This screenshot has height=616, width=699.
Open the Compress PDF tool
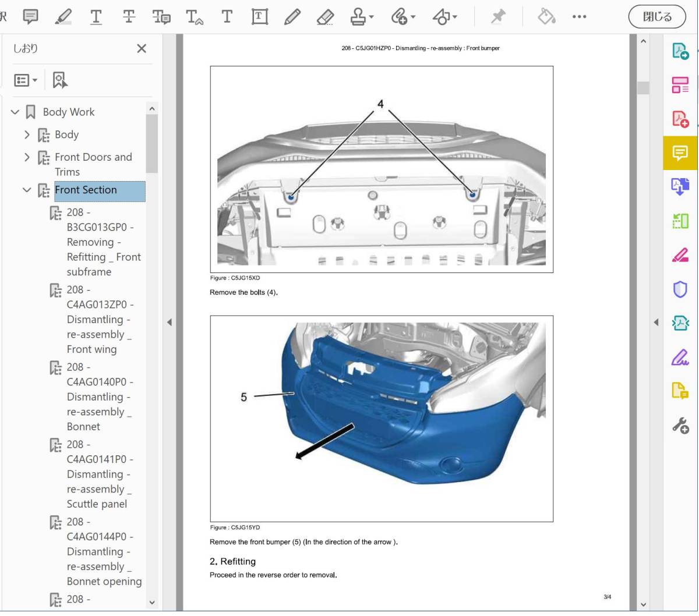[x=680, y=323]
